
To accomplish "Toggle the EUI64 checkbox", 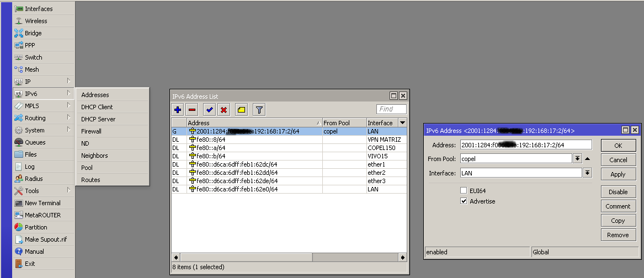I will point(464,190).
